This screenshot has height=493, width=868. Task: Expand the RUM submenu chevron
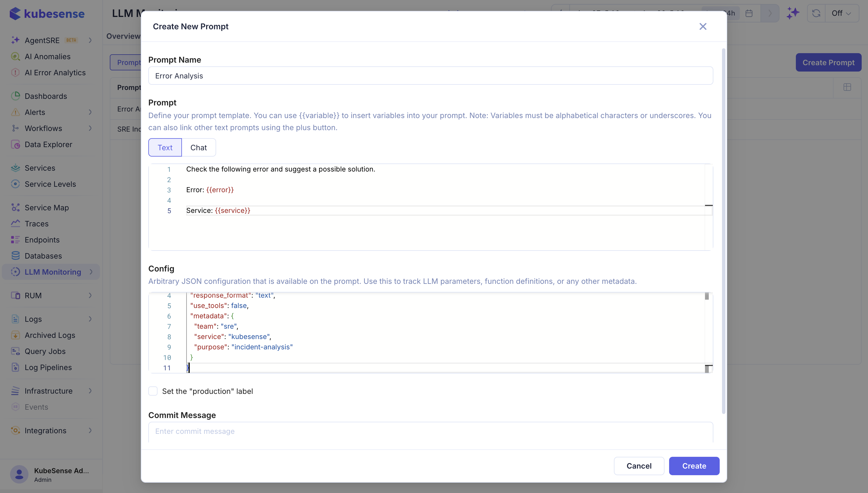click(x=90, y=295)
